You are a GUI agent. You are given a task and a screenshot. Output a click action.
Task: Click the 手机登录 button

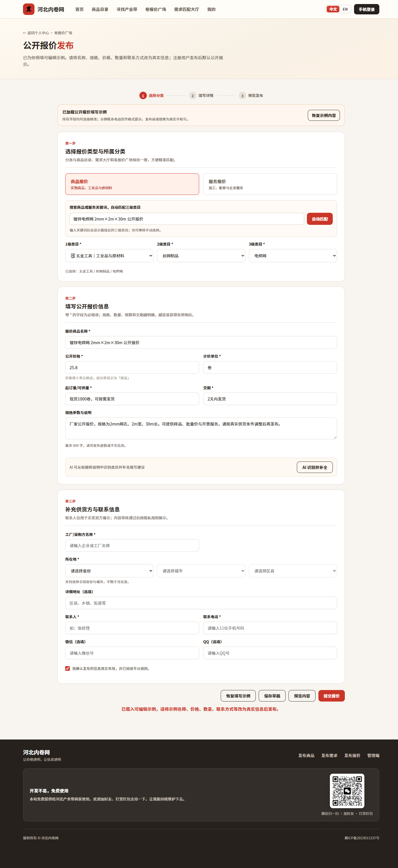point(366,9)
